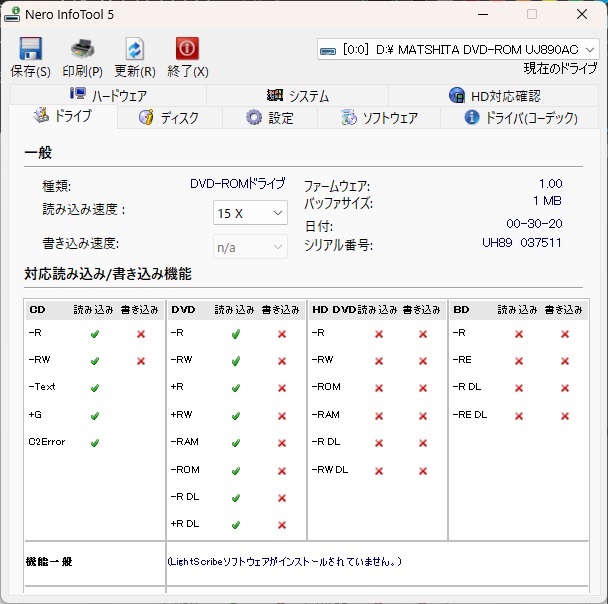Click the シリアル番号 label
Viewport: 608px width, 604px height.
point(339,245)
